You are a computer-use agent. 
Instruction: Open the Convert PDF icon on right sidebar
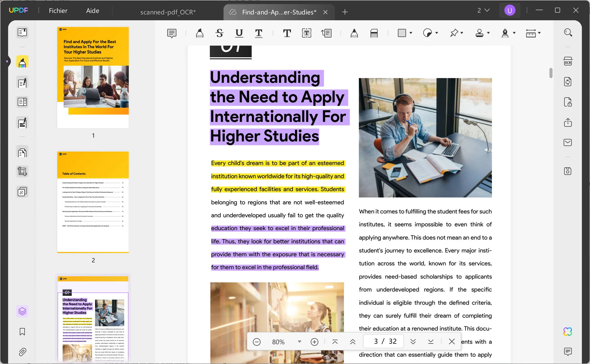(568, 82)
